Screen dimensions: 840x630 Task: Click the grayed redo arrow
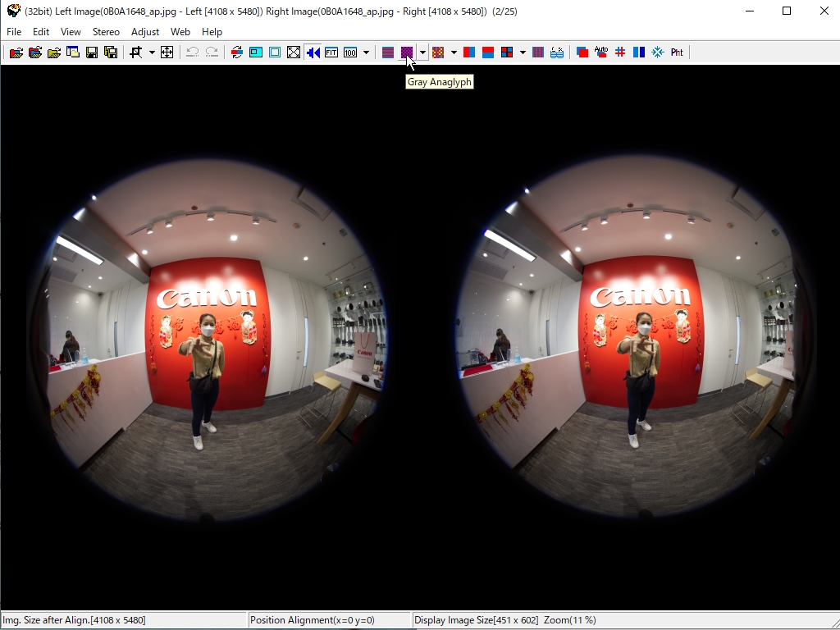pos(212,52)
